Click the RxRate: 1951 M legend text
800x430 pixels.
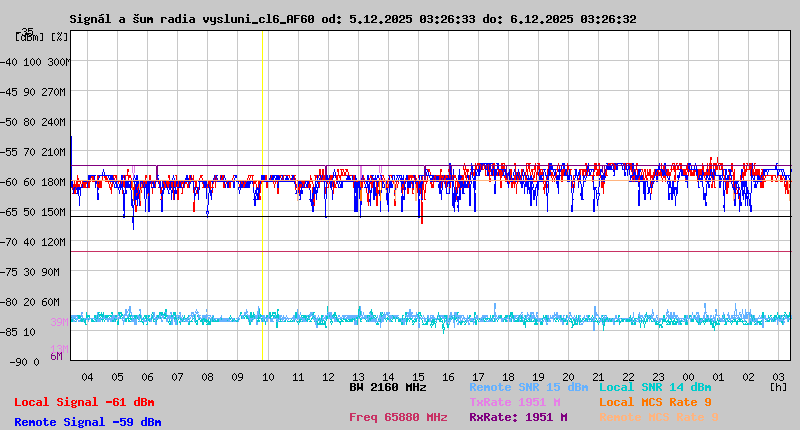[518, 417]
